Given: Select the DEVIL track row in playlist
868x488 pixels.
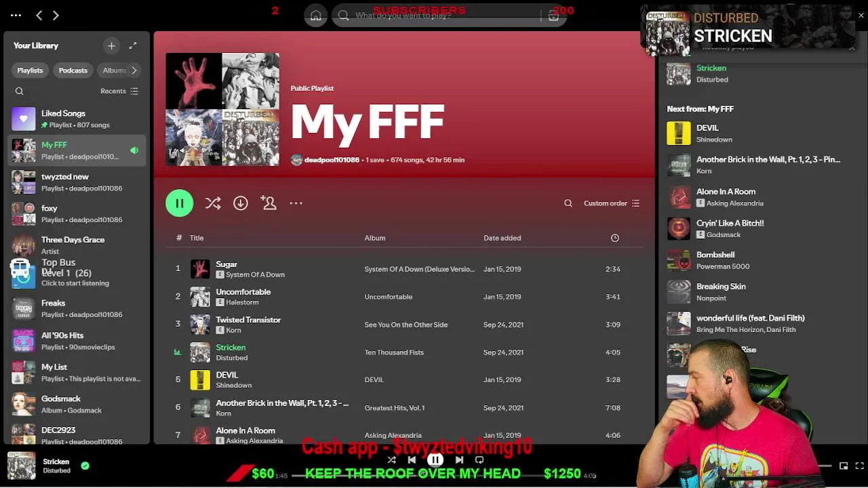Looking at the screenshot, I should pyautogui.click(x=405, y=380).
